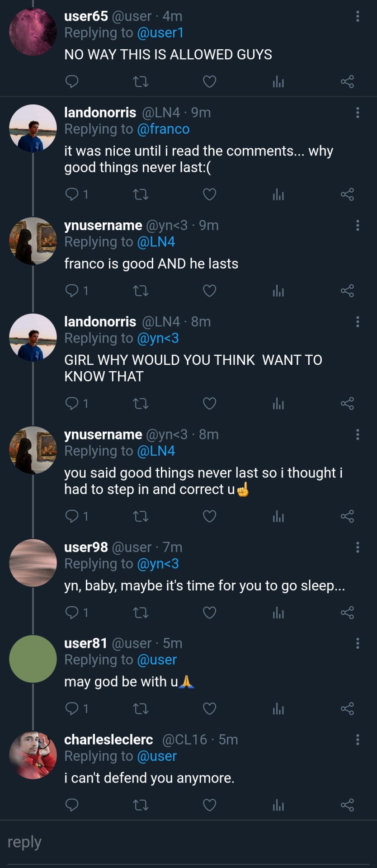This screenshot has height=868, width=377.
Task: Retweet ynusername's "step in and correct u" reply
Action: point(141,517)
